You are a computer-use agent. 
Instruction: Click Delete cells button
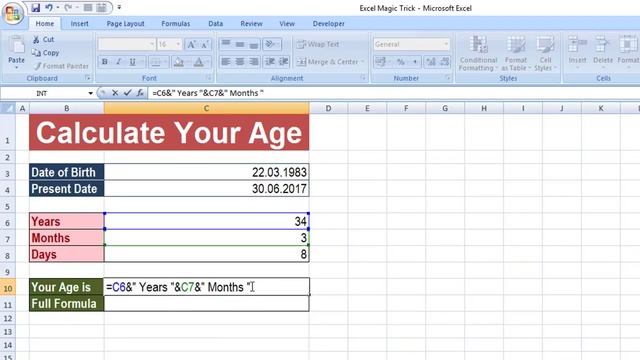pyautogui.click(x=603, y=52)
